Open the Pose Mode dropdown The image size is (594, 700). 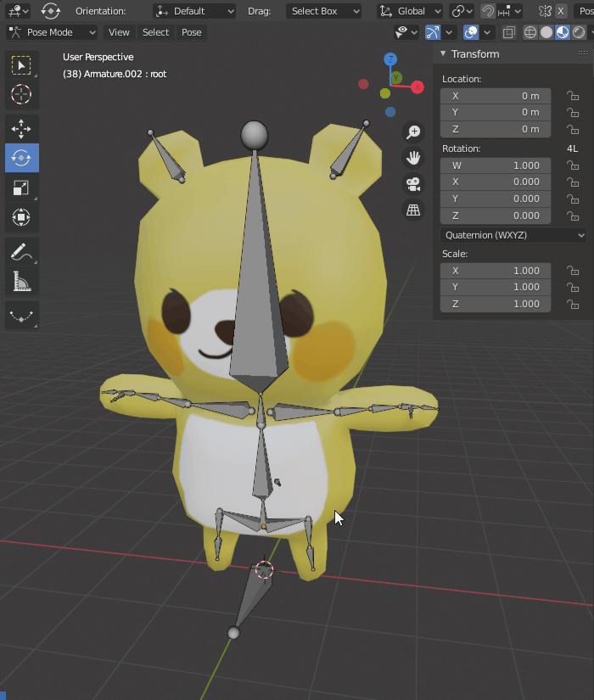point(52,32)
